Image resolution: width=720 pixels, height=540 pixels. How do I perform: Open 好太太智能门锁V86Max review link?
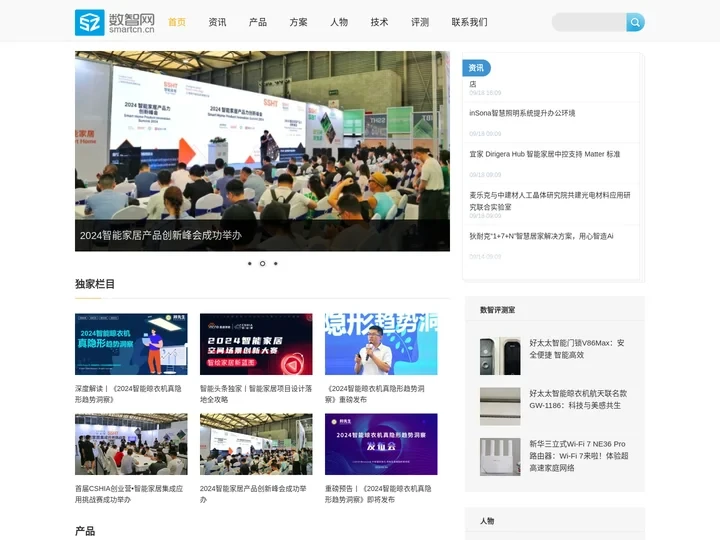pos(577,349)
